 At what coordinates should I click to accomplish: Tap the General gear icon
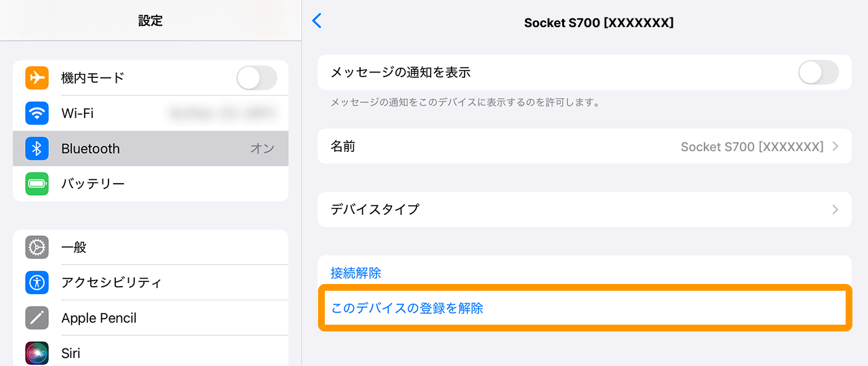click(37, 247)
